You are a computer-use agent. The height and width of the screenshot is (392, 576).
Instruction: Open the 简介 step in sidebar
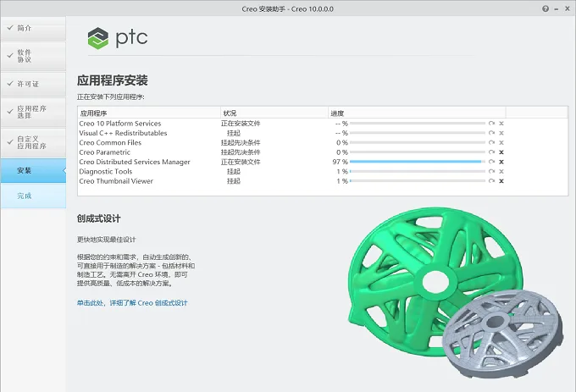[x=33, y=28]
